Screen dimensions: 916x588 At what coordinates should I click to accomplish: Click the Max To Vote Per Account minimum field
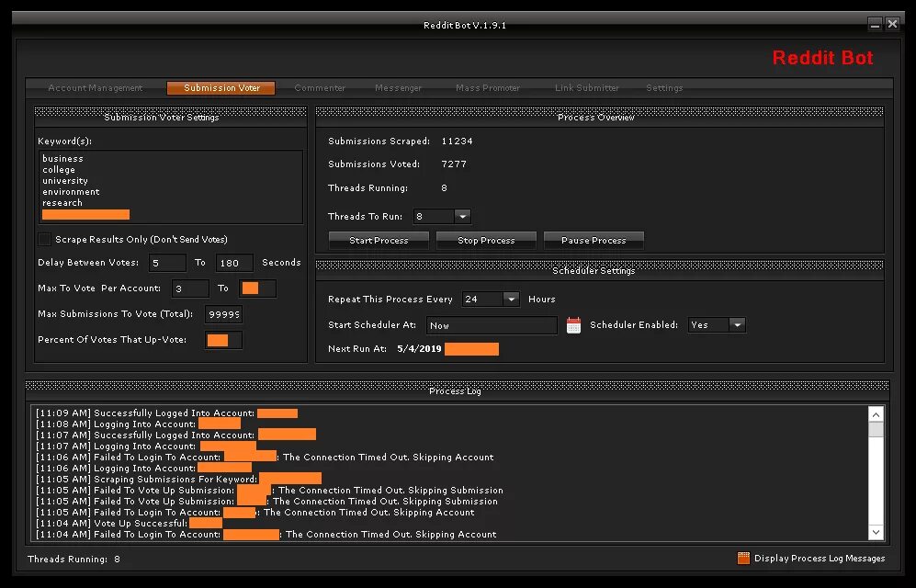click(x=190, y=288)
